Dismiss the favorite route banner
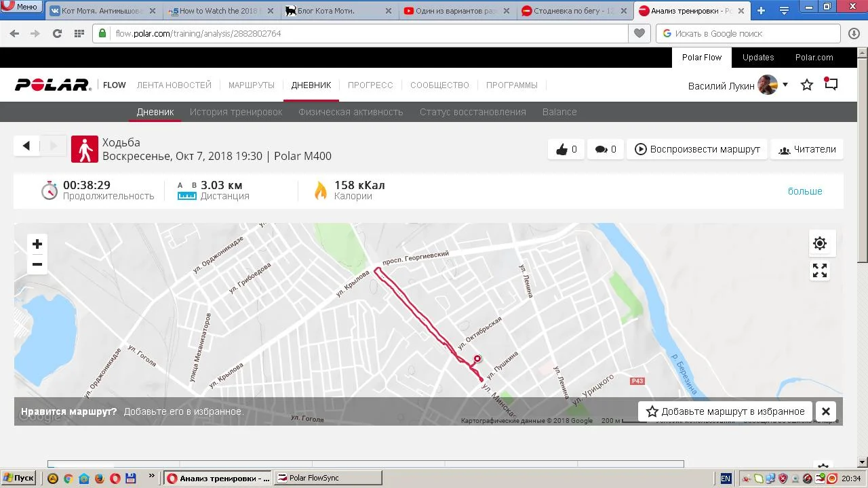The height and width of the screenshot is (488, 868). point(826,411)
